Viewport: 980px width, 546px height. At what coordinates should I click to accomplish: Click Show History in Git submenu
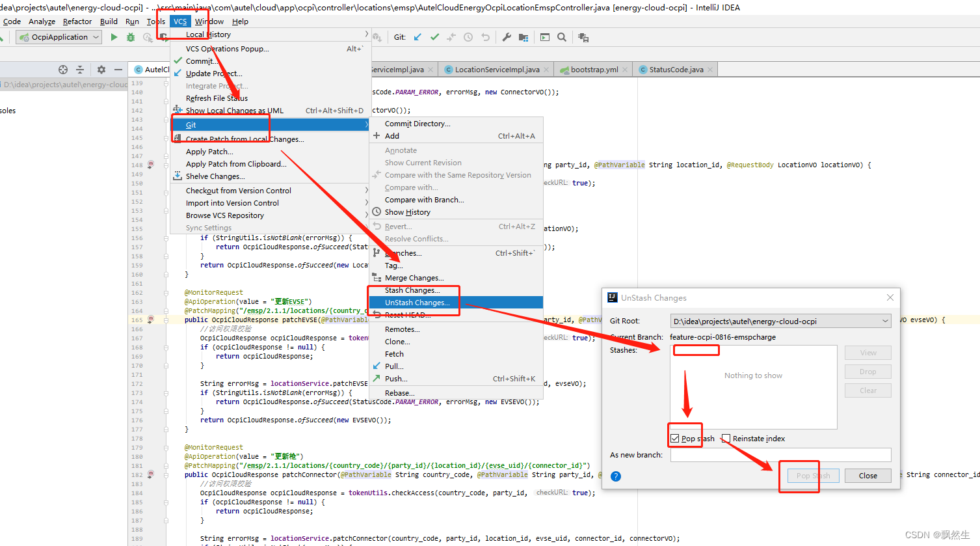[x=456, y=212]
